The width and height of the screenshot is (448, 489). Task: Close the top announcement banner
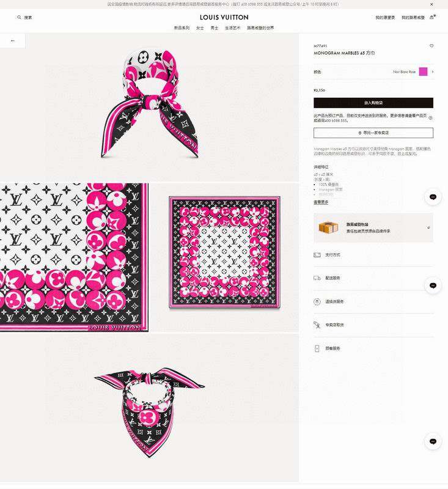(431, 4)
